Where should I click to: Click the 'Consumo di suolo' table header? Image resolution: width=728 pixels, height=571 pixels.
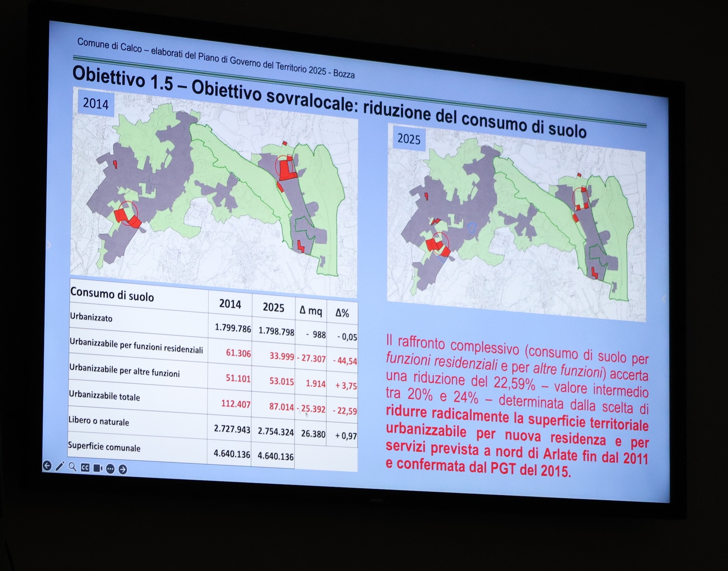point(112,295)
